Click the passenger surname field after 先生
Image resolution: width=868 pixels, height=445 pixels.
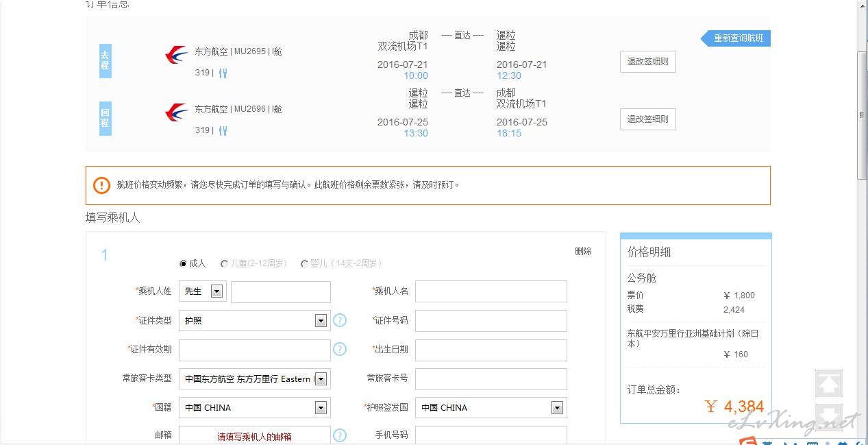pyautogui.click(x=281, y=291)
